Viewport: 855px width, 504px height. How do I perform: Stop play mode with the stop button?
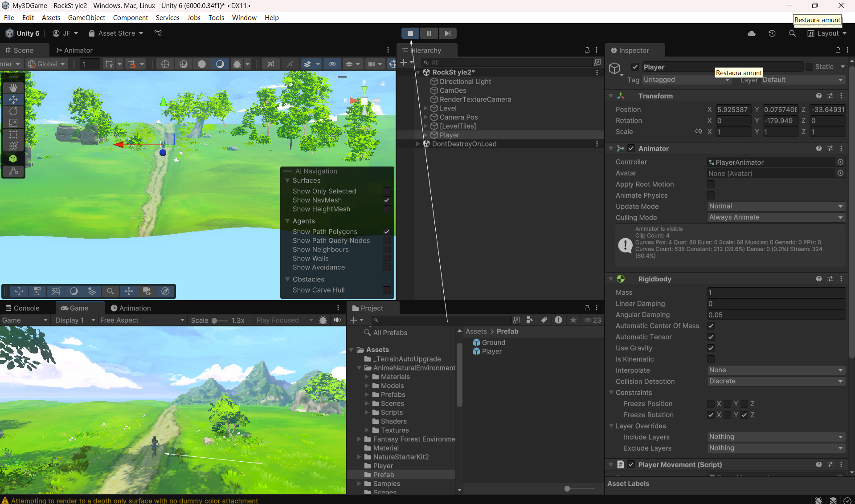click(410, 33)
